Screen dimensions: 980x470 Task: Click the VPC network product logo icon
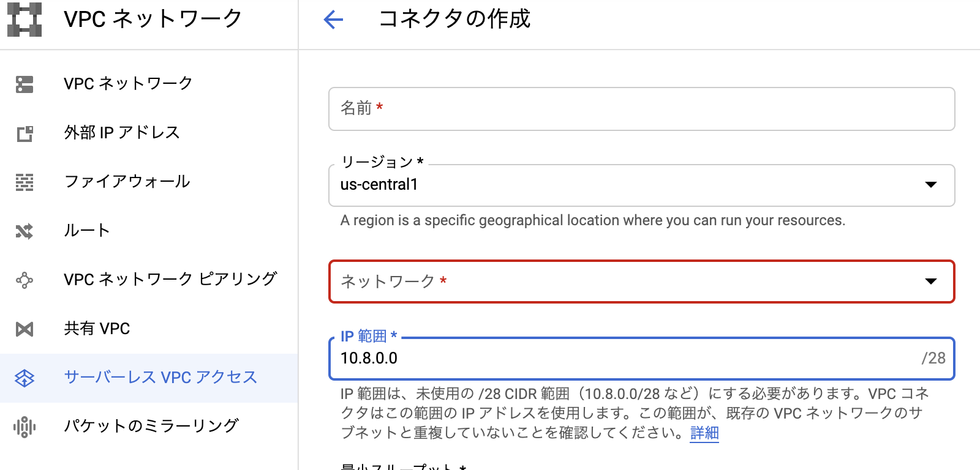pyautogui.click(x=24, y=20)
